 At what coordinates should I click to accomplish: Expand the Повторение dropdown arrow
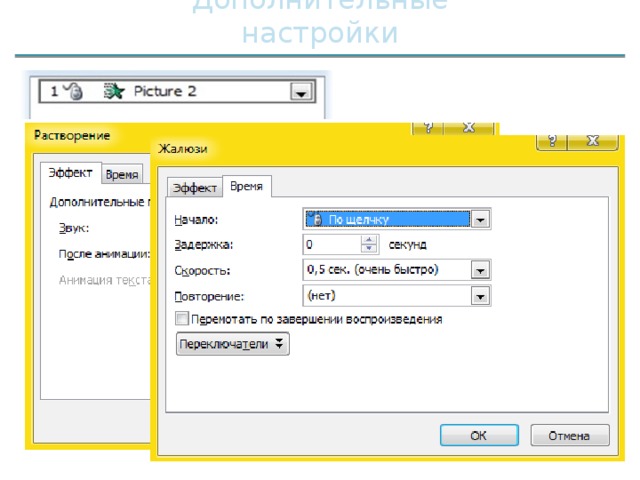click(x=480, y=296)
